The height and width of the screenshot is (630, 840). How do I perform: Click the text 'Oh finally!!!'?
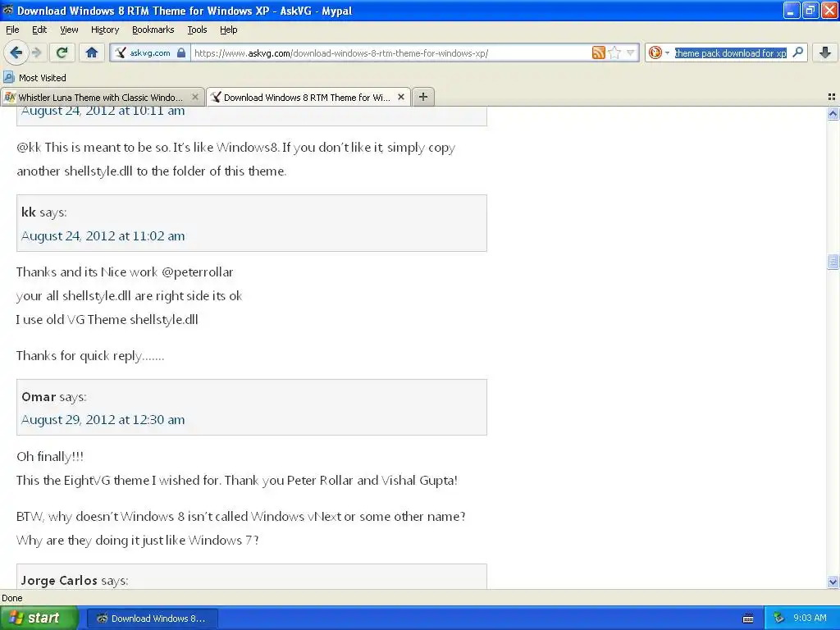(50, 456)
